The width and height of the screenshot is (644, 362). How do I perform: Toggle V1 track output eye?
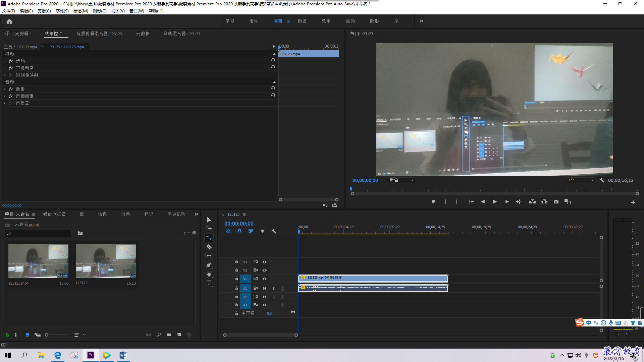(264, 279)
